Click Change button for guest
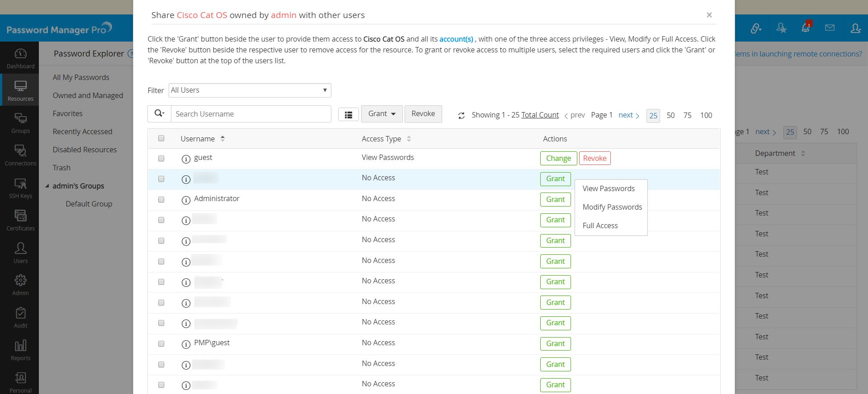Viewport: 868px width, 394px height. (558, 158)
